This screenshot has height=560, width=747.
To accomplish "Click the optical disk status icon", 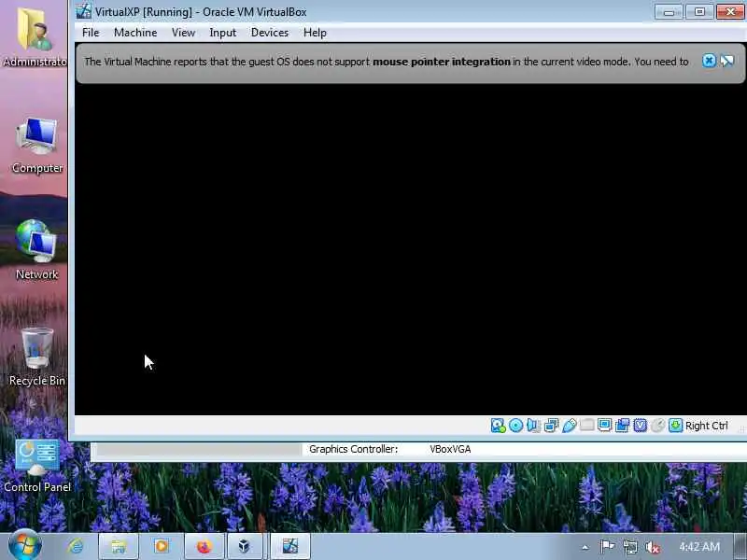I will tap(516, 426).
